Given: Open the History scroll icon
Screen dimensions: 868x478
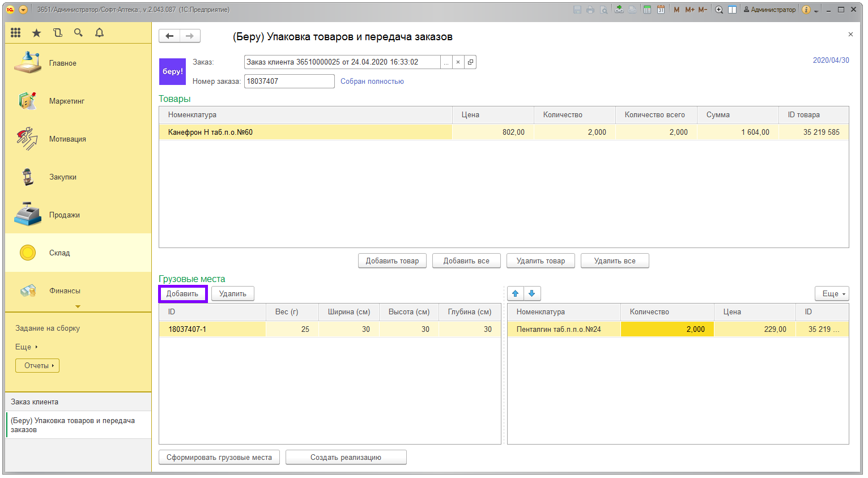Looking at the screenshot, I should coord(58,33).
